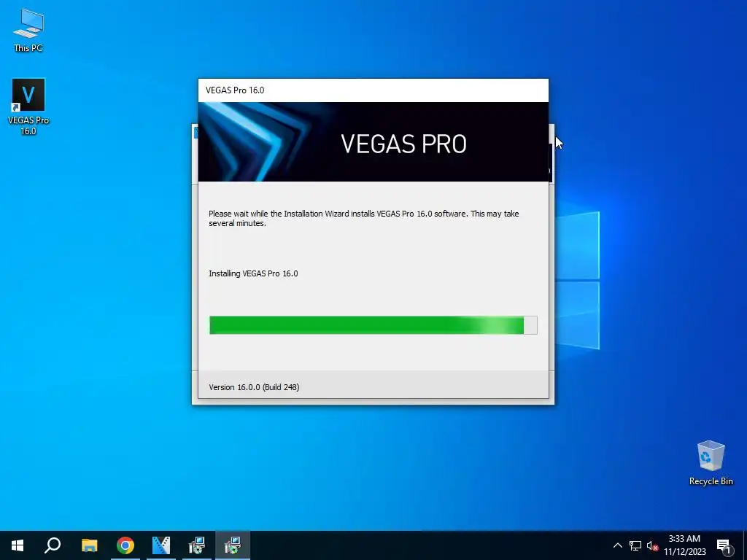The width and height of the screenshot is (747, 560).
Task: Show hidden system tray icons chevron
Action: (x=617, y=545)
